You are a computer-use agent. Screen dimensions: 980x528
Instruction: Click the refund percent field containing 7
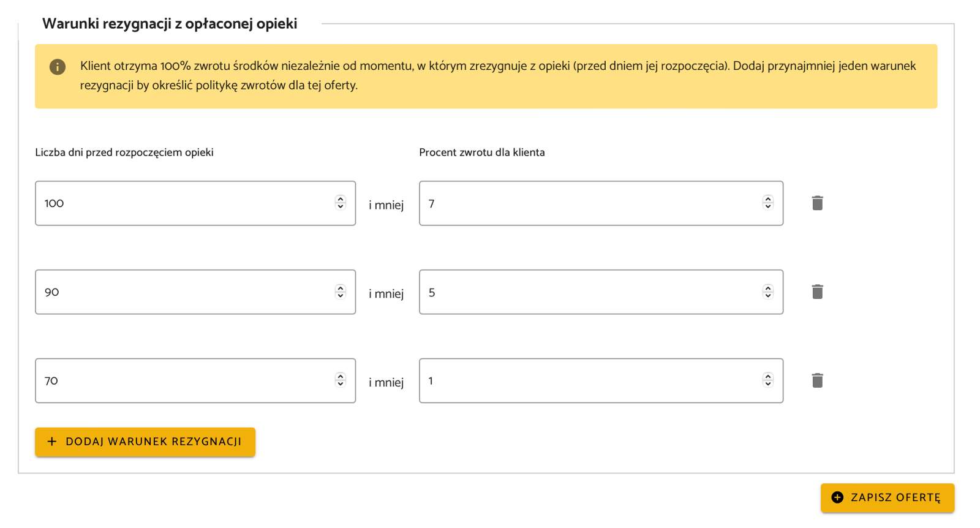(x=601, y=203)
